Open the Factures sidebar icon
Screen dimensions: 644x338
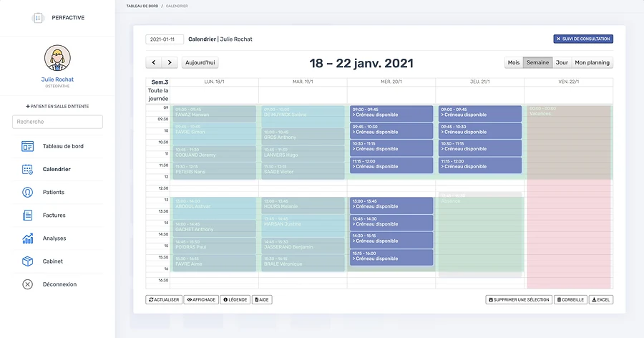coord(27,215)
